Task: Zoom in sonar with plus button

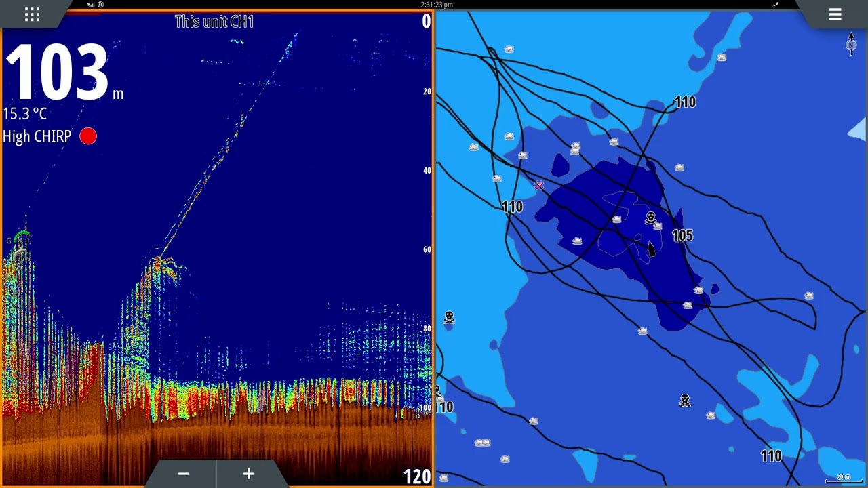Action: point(248,474)
